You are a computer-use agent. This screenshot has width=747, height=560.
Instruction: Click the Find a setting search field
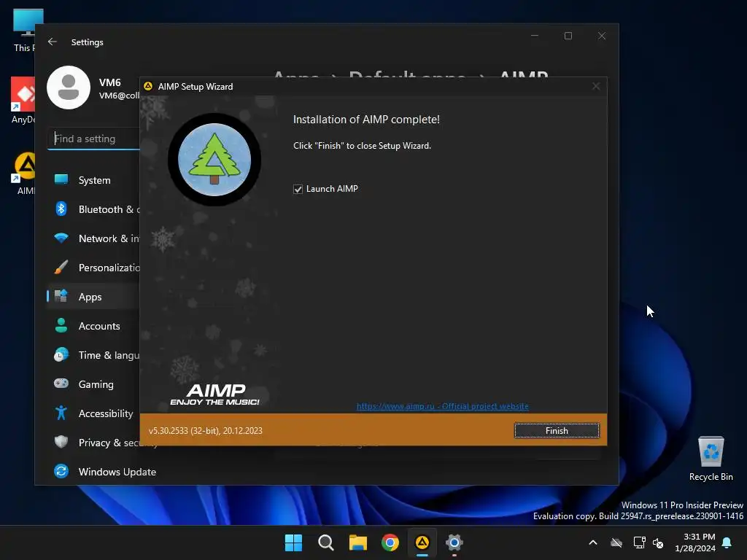[94, 139]
